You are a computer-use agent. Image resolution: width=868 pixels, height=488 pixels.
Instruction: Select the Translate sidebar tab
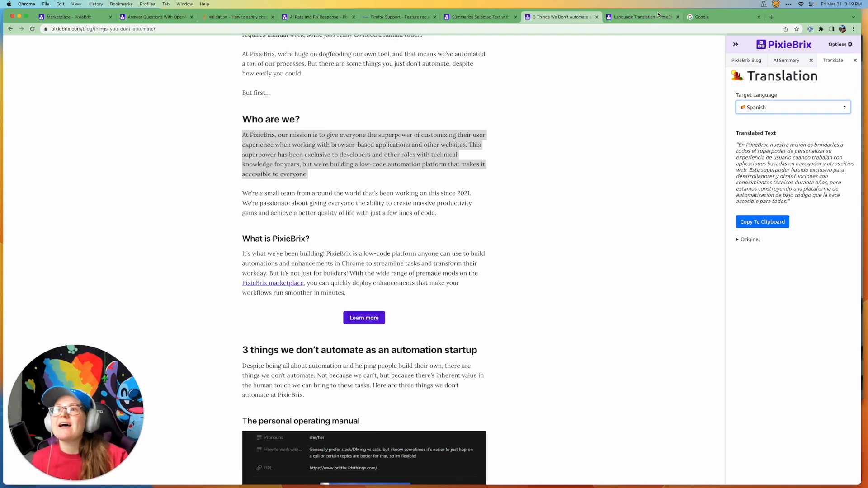coord(833,60)
